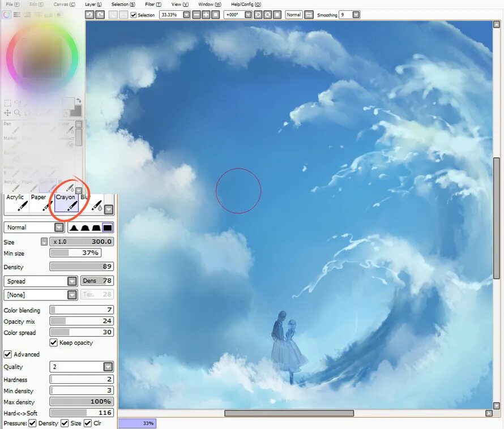
Task: Open the brush blend mode Normal dropdown
Action: [x=59, y=228]
